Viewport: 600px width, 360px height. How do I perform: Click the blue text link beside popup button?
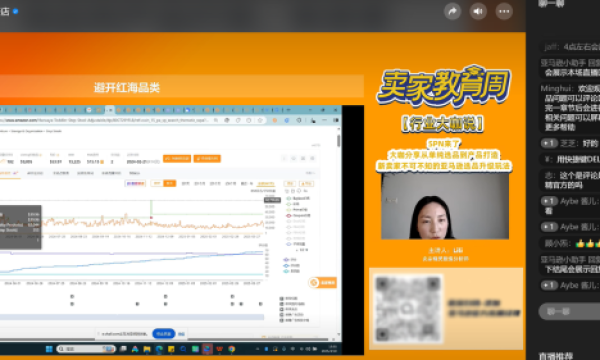181,334
